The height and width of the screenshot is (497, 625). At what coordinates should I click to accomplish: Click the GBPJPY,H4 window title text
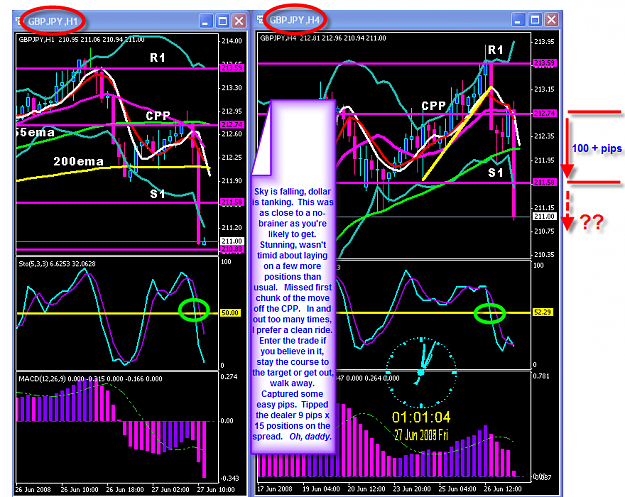pyautogui.click(x=295, y=20)
